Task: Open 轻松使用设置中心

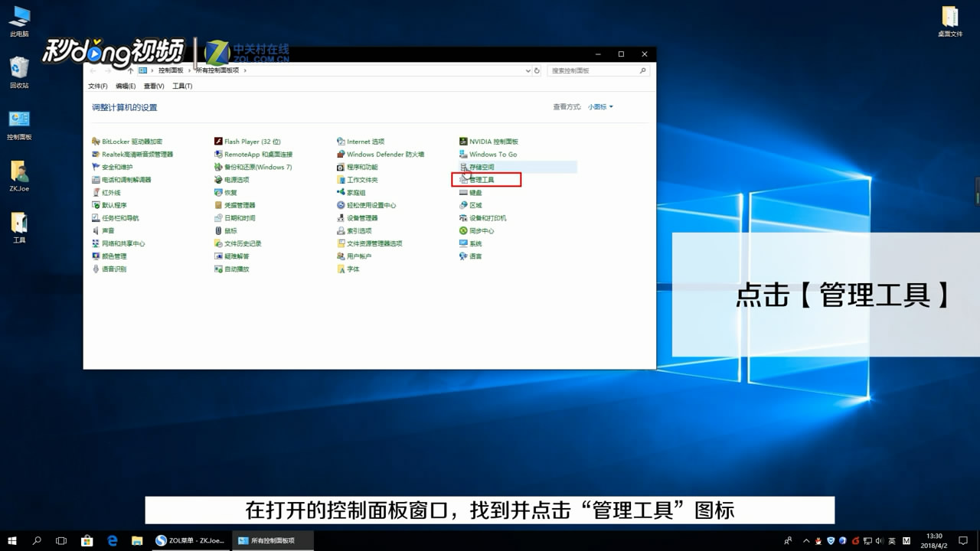Action: pos(367,205)
